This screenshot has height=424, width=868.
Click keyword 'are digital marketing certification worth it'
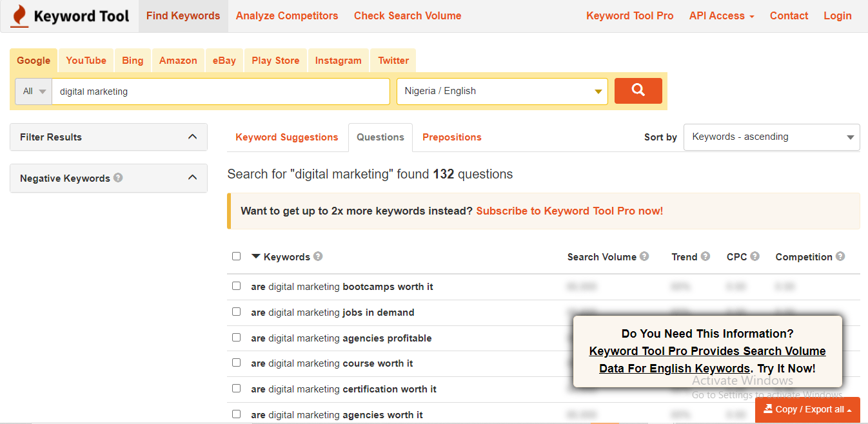tap(344, 389)
